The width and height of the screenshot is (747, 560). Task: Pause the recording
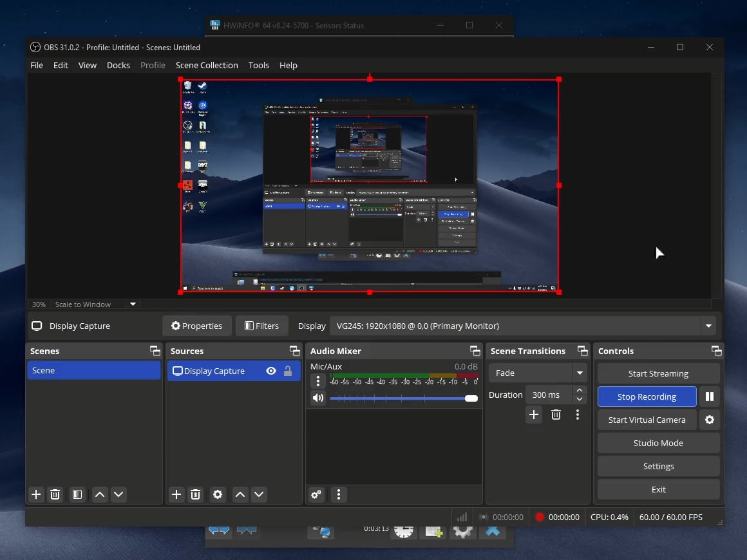[x=710, y=397]
